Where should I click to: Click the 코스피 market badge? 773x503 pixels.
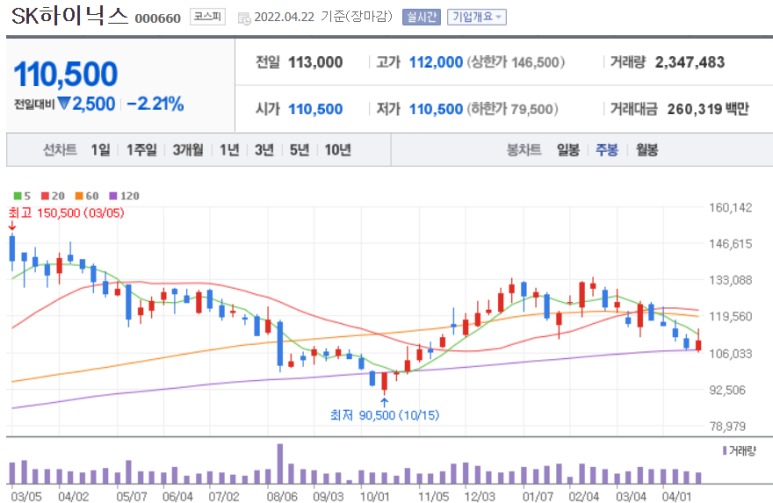[x=208, y=17]
